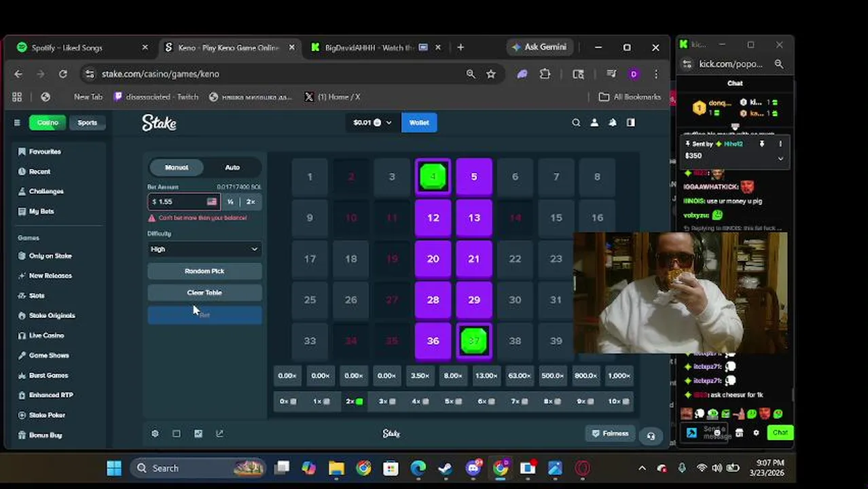Go back in Chrome
This screenshot has width=868, height=489.
pyautogui.click(x=18, y=74)
